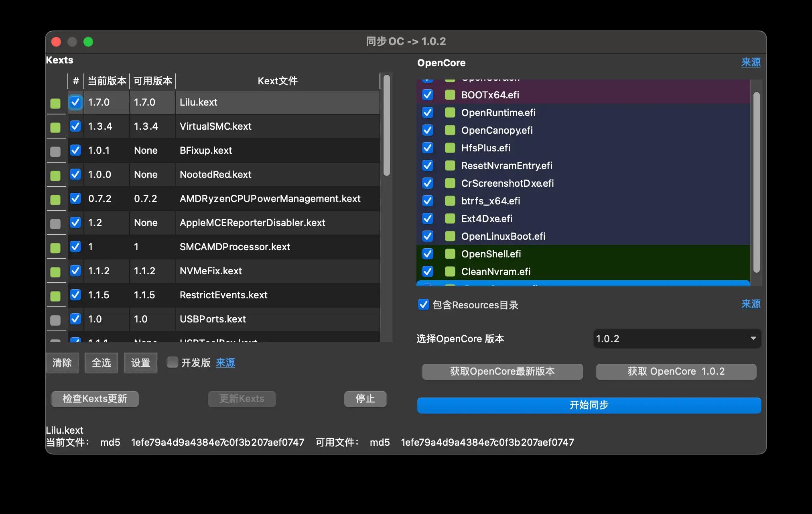This screenshot has width=812, height=514.
Task: Toggle the checkbox for OpenCanopy.efi
Action: click(428, 130)
